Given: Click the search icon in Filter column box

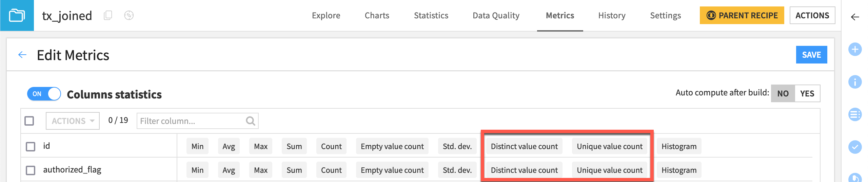Looking at the screenshot, I should (251, 121).
